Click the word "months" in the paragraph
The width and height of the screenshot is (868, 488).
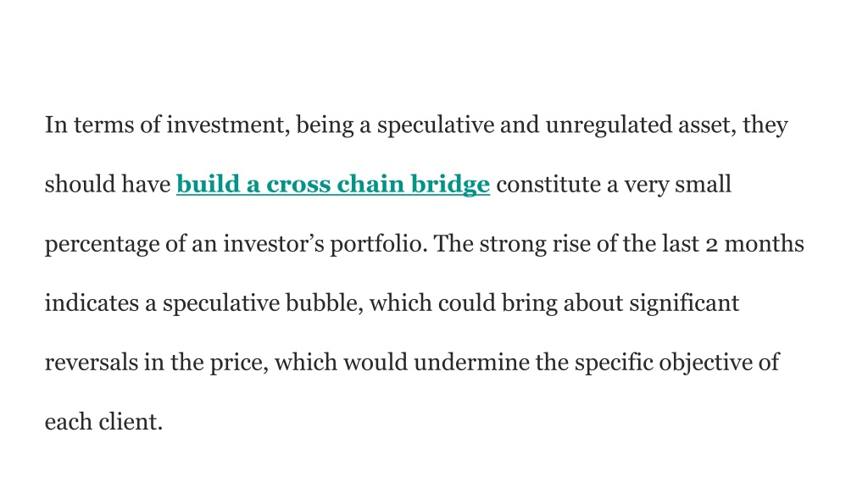click(x=764, y=244)
